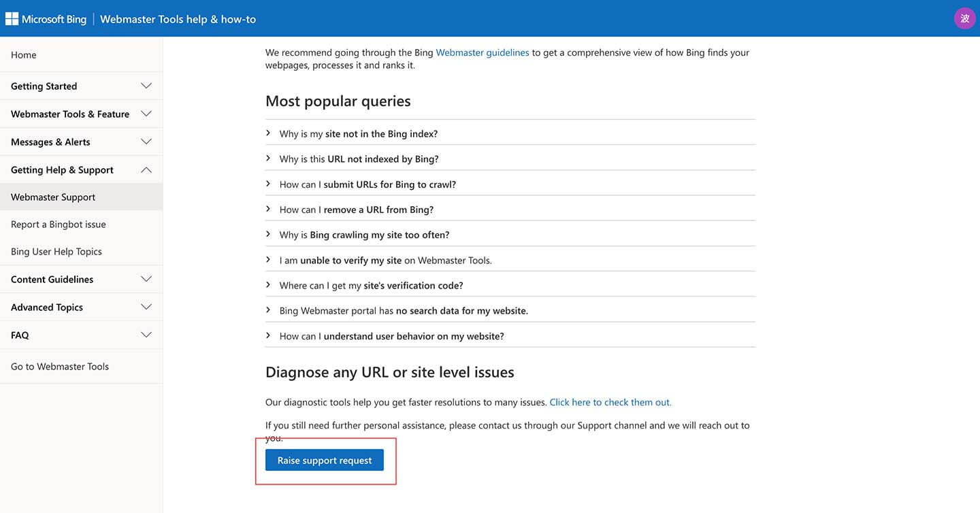
Task: Expand 'How can I remove a URL from Bing?'
Action: click(510, 210)
